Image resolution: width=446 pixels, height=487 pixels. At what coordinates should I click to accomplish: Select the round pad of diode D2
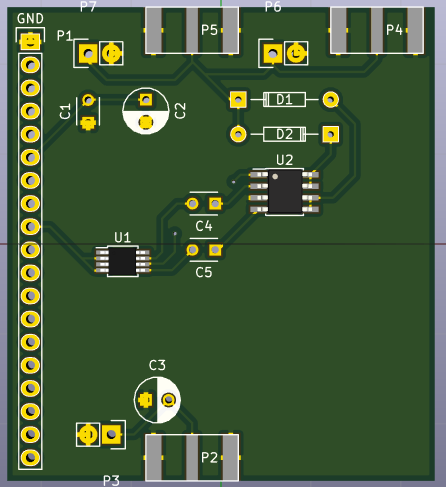[238, 134]
